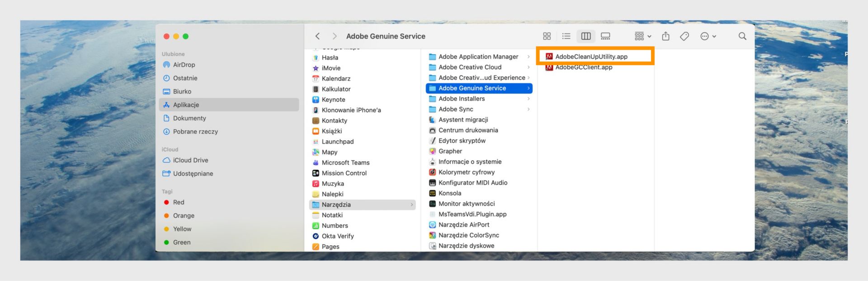Go forward with the right chevron

(x=335, y=36)
